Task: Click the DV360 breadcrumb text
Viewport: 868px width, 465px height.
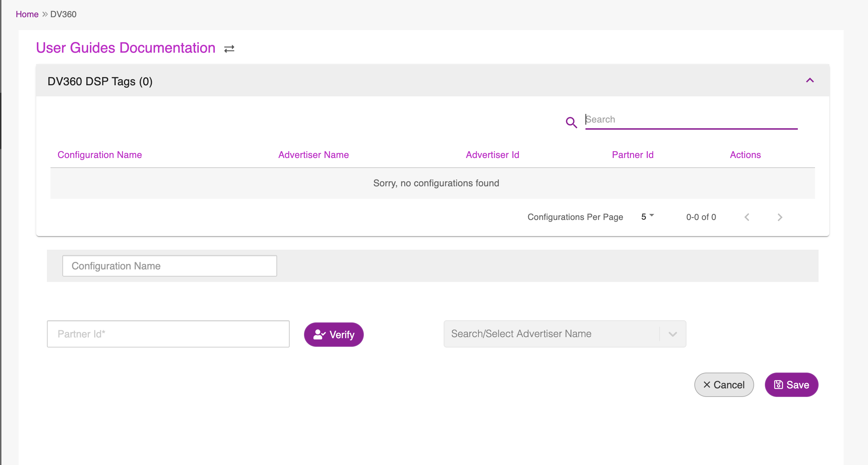Action: [63, 14]
